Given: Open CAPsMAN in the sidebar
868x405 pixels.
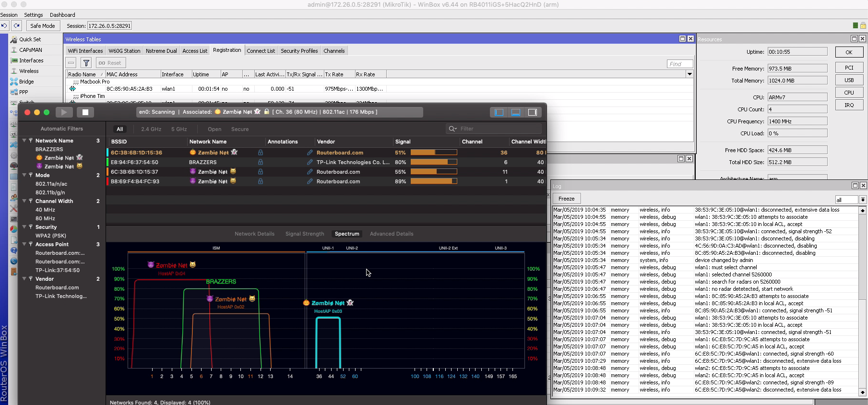Looking at the screenshot, I should [30, 50].
